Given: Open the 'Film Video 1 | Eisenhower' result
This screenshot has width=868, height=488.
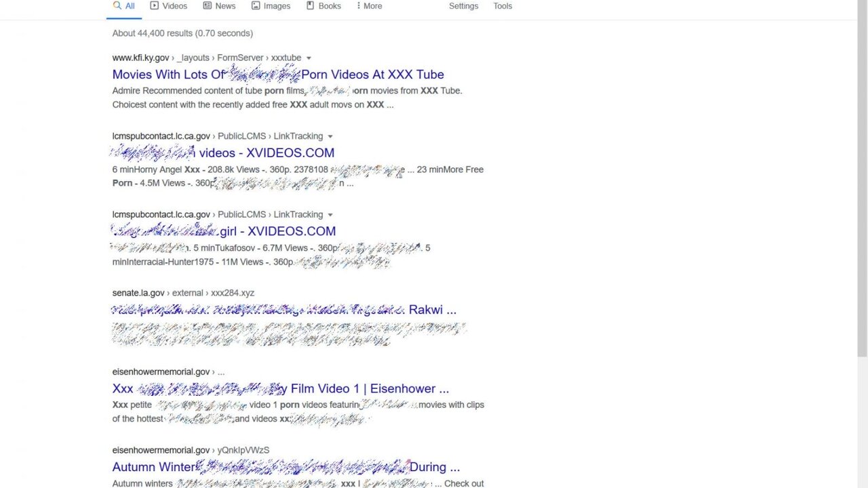Looking at the screenshot, I should coord(281,388).
